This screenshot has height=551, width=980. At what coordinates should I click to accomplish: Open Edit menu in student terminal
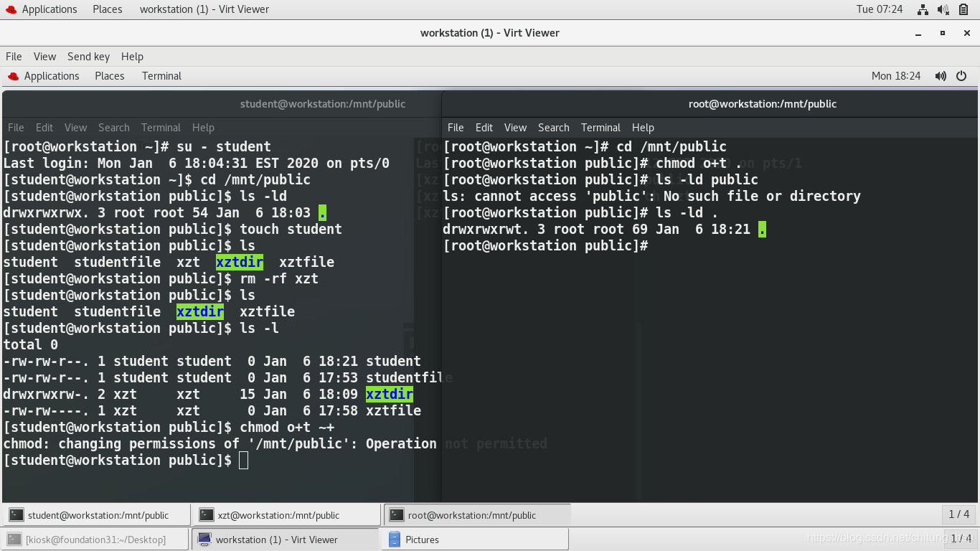tap(44, 128)
